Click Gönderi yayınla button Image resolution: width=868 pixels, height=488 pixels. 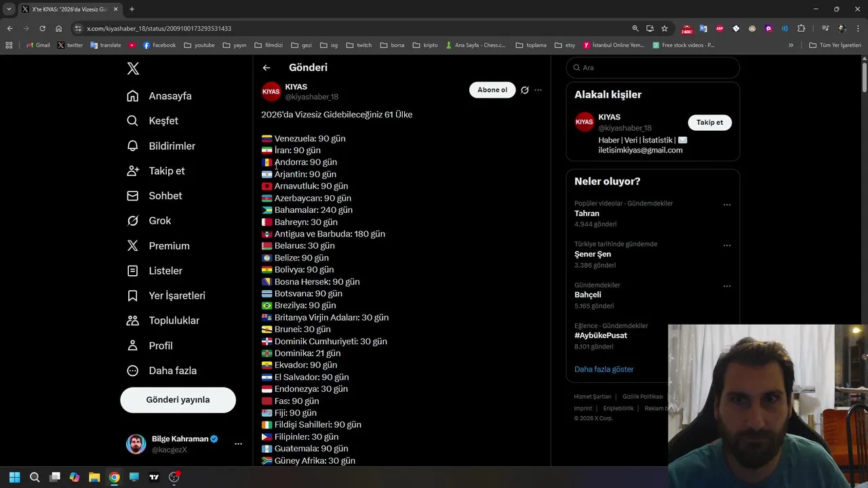[178, 400]
